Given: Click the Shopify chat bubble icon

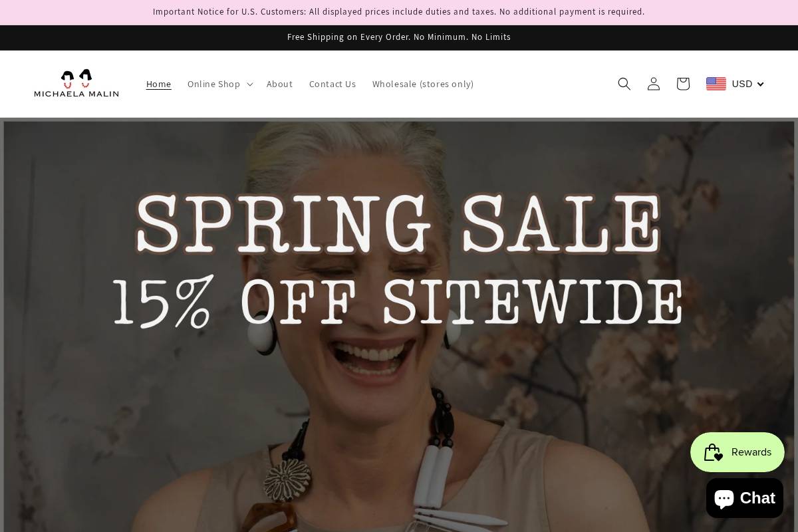Looking at the screenshot, I should [724, 498].
